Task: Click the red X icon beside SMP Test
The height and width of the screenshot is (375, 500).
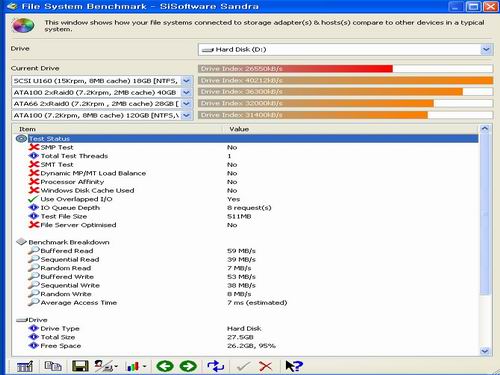Action: click(34, 147)
